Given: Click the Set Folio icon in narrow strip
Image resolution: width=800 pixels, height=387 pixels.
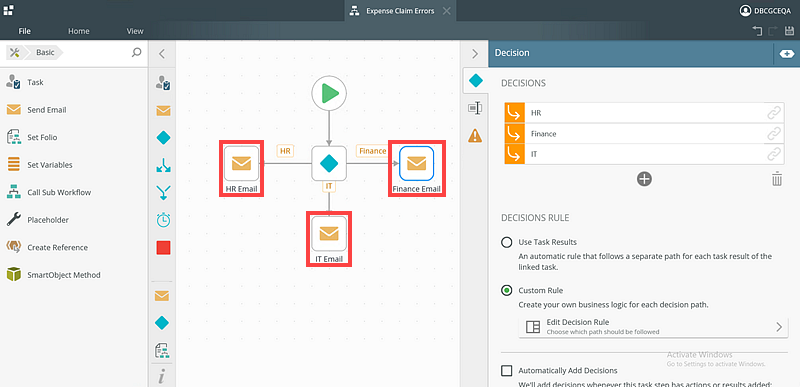Looking at the screenshot, I should 162,350.
